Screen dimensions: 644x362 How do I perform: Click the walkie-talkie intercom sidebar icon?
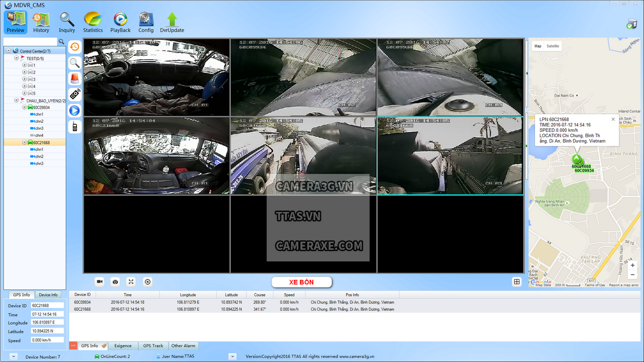click(x=75, y=127)
